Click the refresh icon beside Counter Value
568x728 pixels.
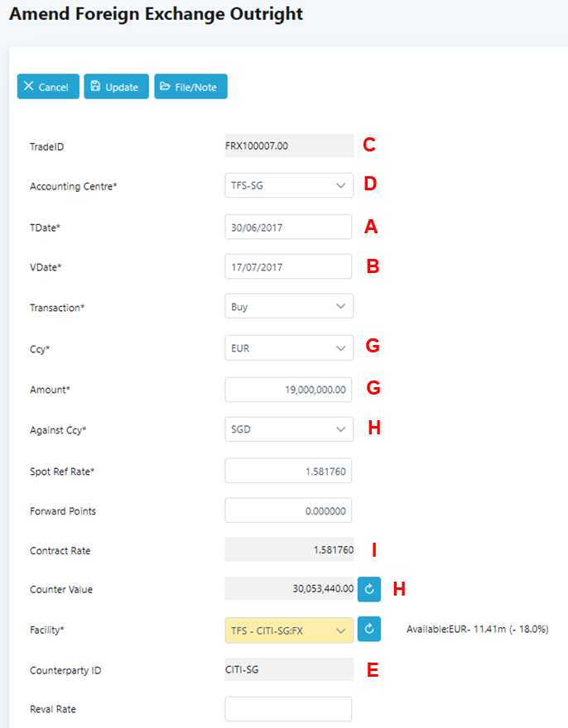click(369, 590)
